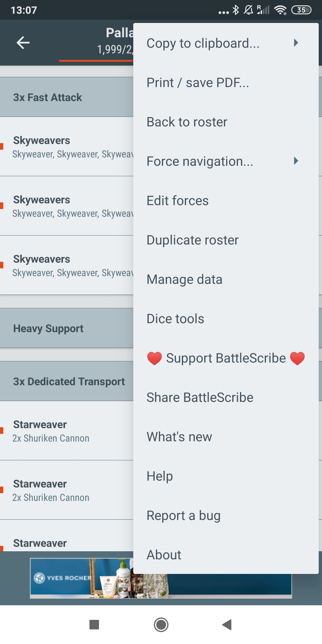Open Edit forces from menu
Image resolution: width=322 pixels, height=644 pixels.
click(x=177, y=201)
